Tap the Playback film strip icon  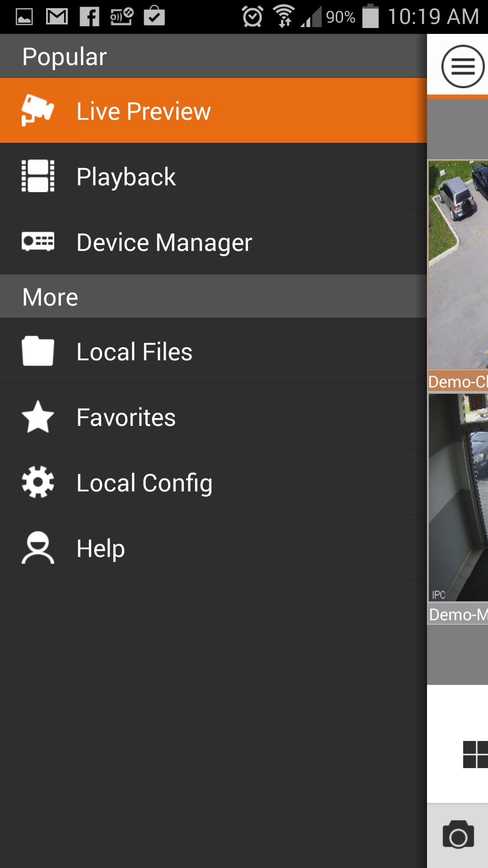38,176
